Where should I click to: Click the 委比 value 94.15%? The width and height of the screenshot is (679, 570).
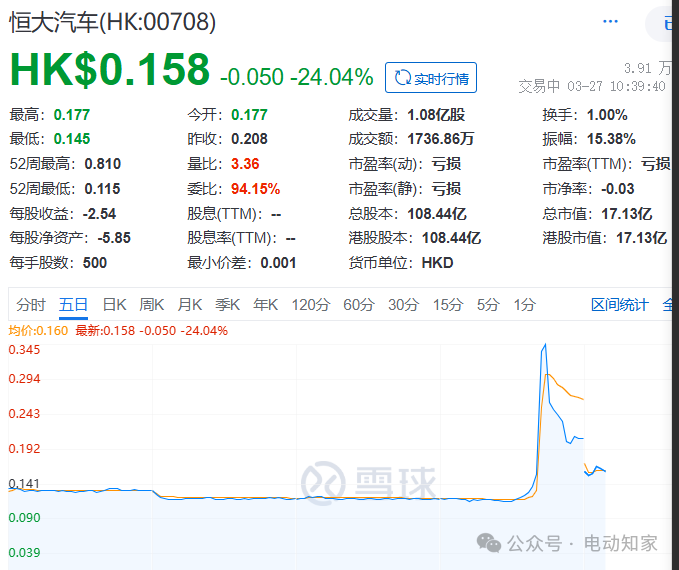pyautogui.click(x=255, y=189)
